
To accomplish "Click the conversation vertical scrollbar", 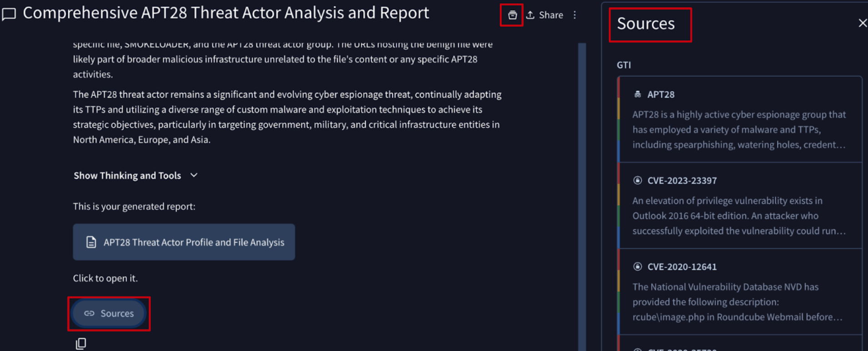I will pyautogui.click(x=582, y=197).
